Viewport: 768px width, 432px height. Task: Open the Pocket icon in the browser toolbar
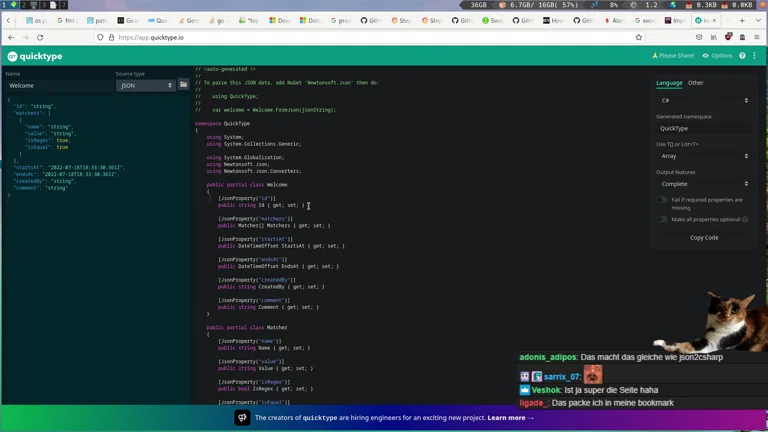tap(699, 37)
